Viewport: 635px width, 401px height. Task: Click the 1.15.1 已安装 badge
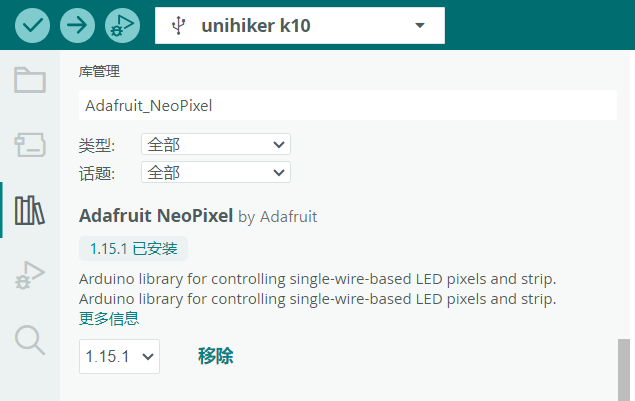click(x=133, y=248)
